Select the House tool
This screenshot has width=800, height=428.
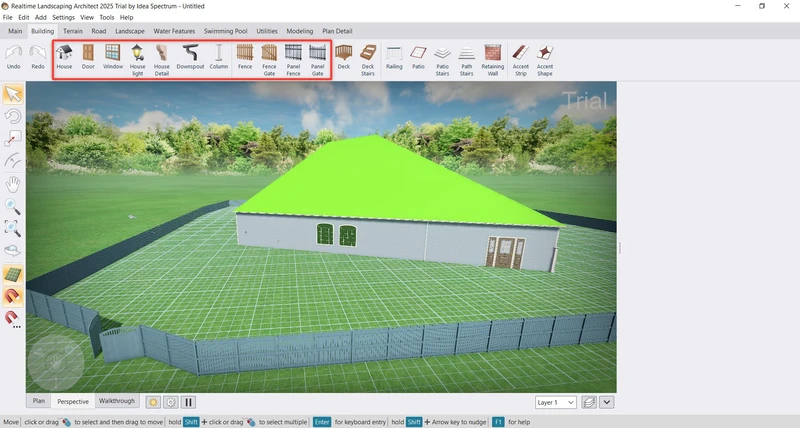coord(64,58)
